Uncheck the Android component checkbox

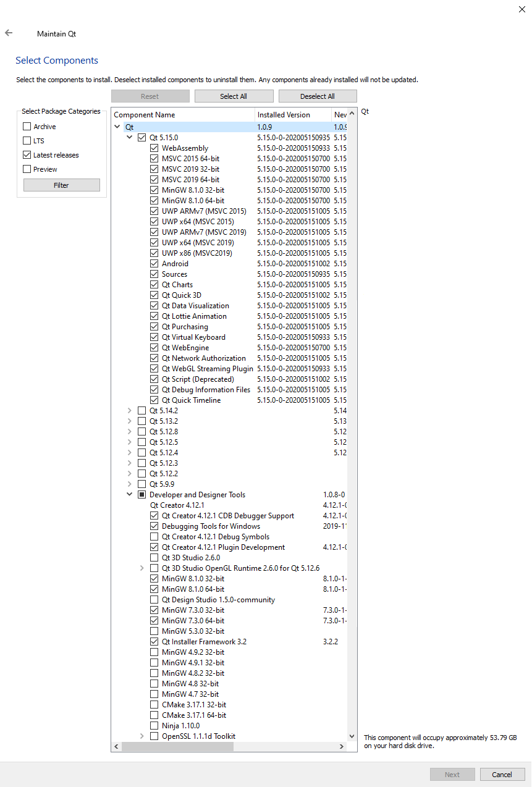pyautogui.click(x=154, y=264)
